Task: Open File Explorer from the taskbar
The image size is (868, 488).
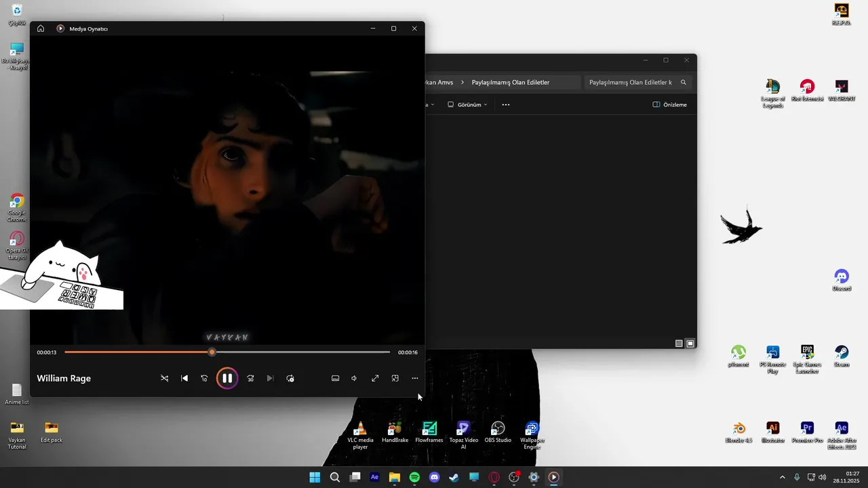Action: 395,477
